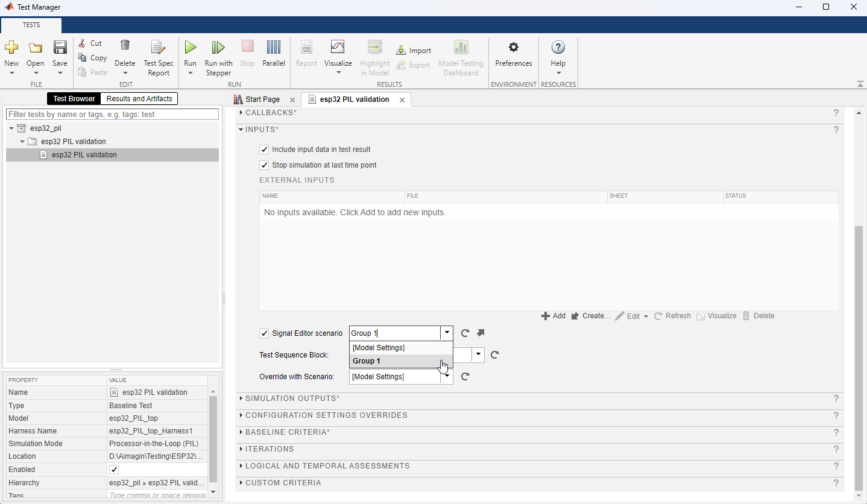
Task: Click the property table scrollbar down arrow
Action: tap(212, 492)
